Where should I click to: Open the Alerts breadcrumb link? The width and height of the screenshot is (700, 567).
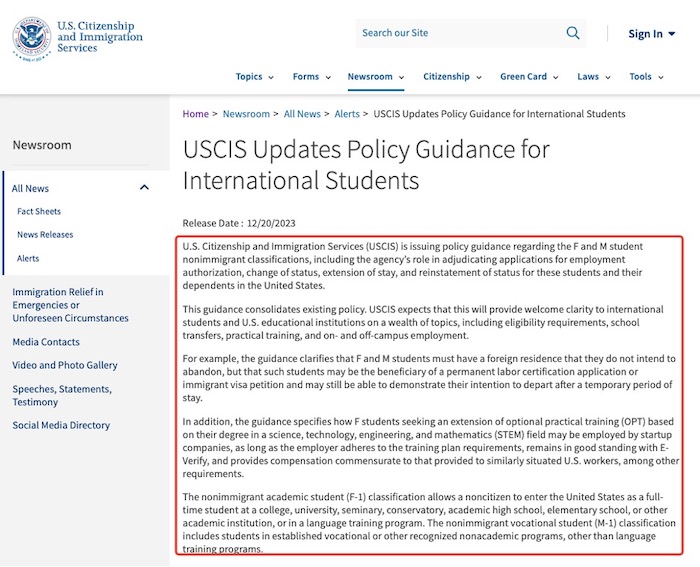click(x=347, y=114)
